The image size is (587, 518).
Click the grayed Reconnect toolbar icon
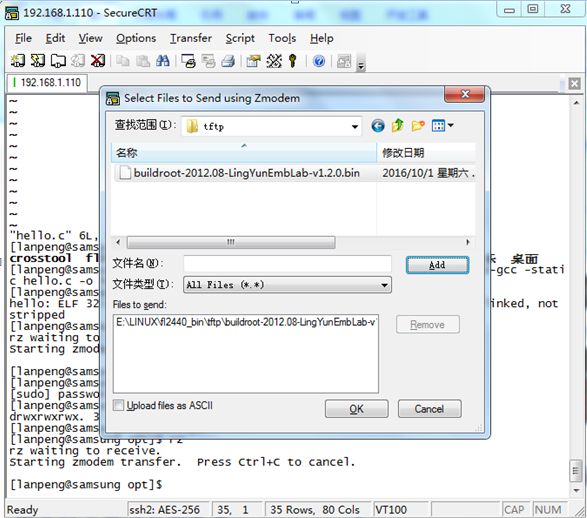78,60
